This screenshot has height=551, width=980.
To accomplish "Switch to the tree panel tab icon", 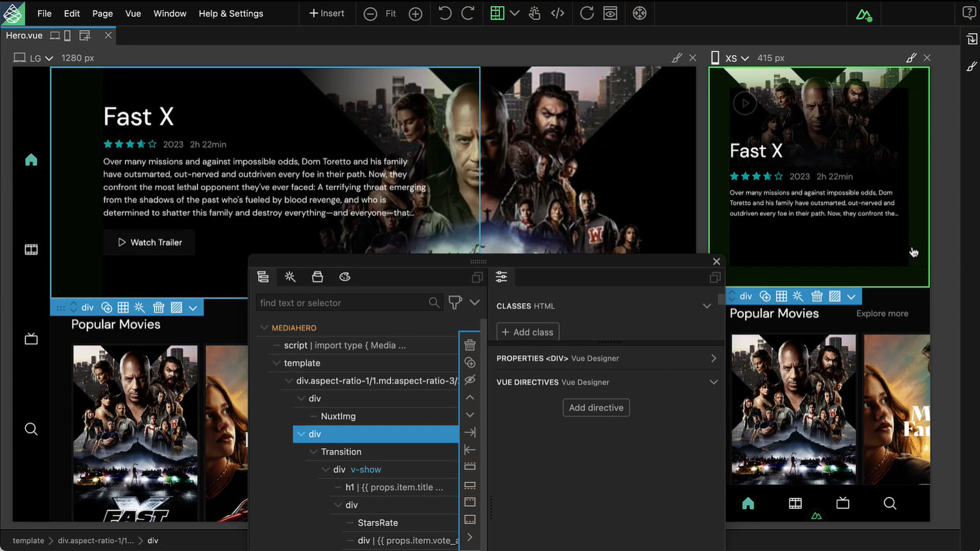I will coord(263,276).
